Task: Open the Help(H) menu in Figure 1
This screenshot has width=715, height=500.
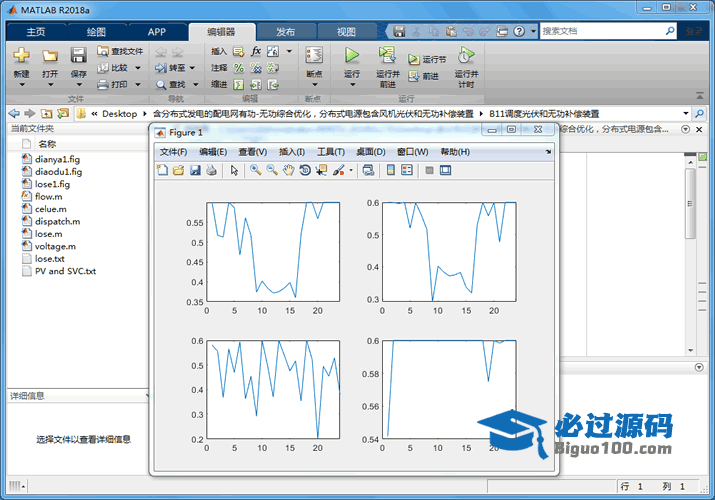Action: [455, 152]
